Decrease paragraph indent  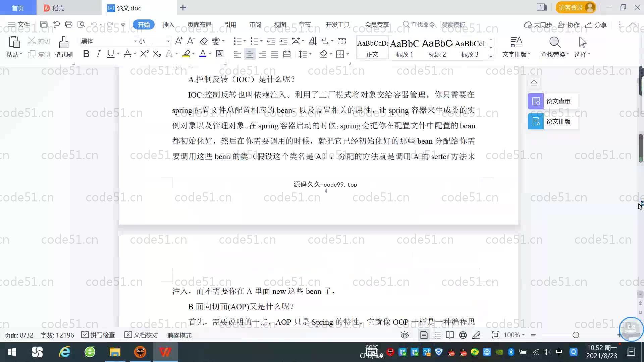pos(271,41)
